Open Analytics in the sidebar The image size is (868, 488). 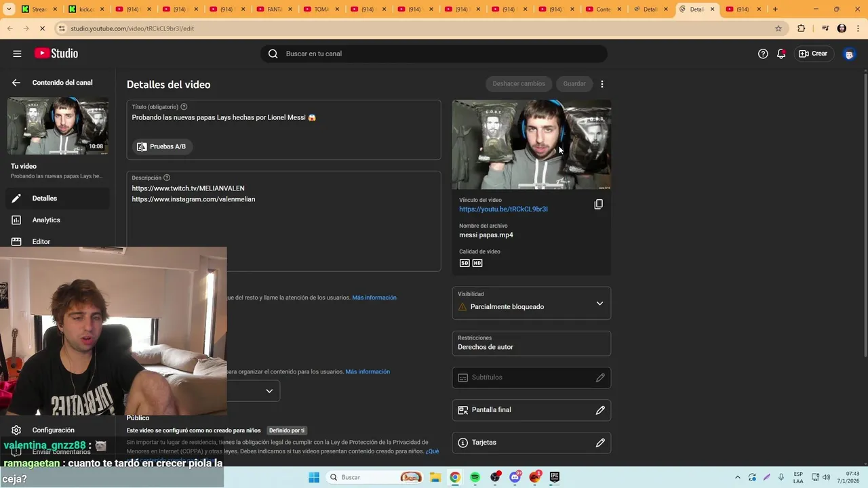[x=58, y=220]
